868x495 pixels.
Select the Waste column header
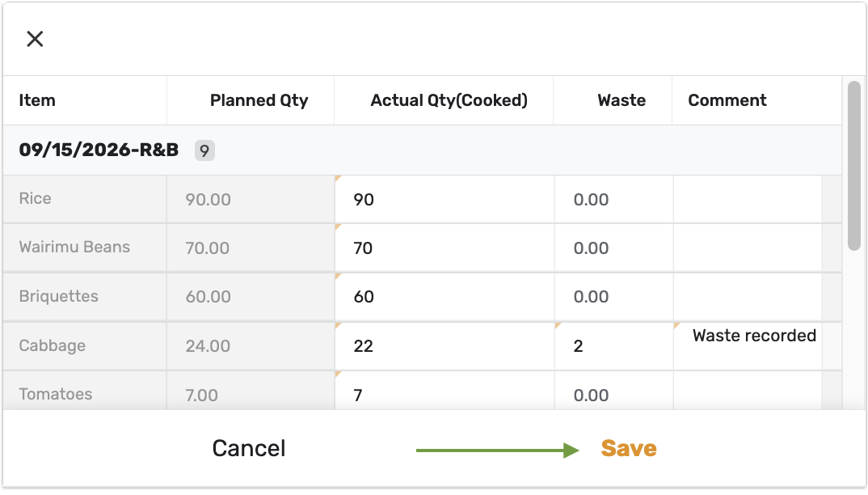(x=613, y=100)
